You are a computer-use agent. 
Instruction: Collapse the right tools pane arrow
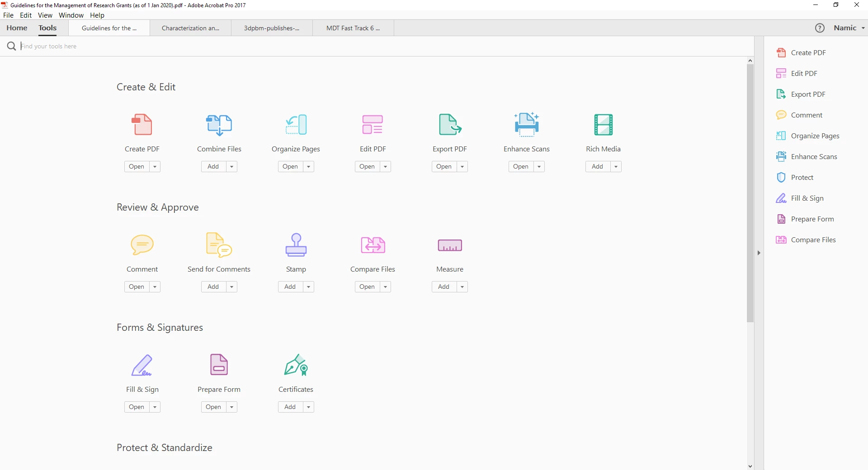coord(759,253)
